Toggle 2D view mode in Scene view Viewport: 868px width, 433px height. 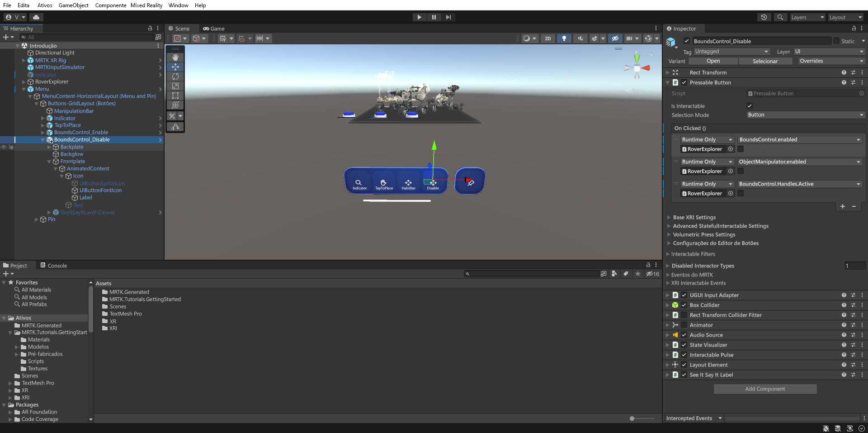click(x=547, y=38)
